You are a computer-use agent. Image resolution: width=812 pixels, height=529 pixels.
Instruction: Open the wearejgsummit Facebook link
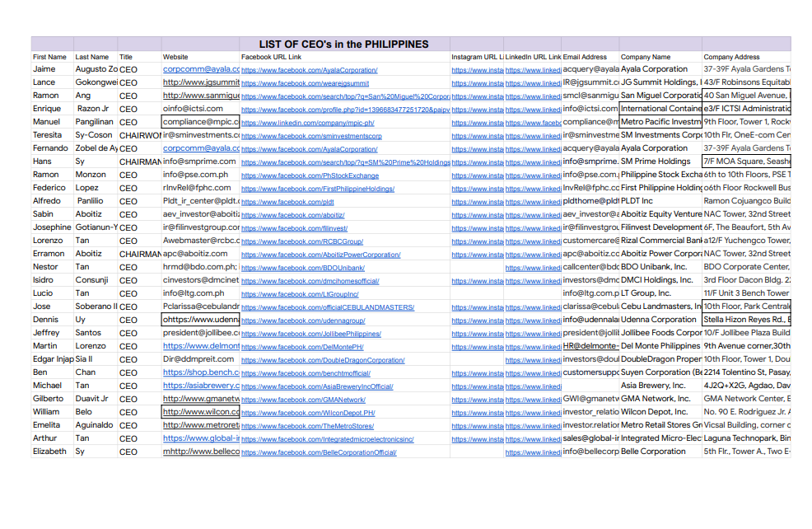pyautogui.click(x=305, y=83)
